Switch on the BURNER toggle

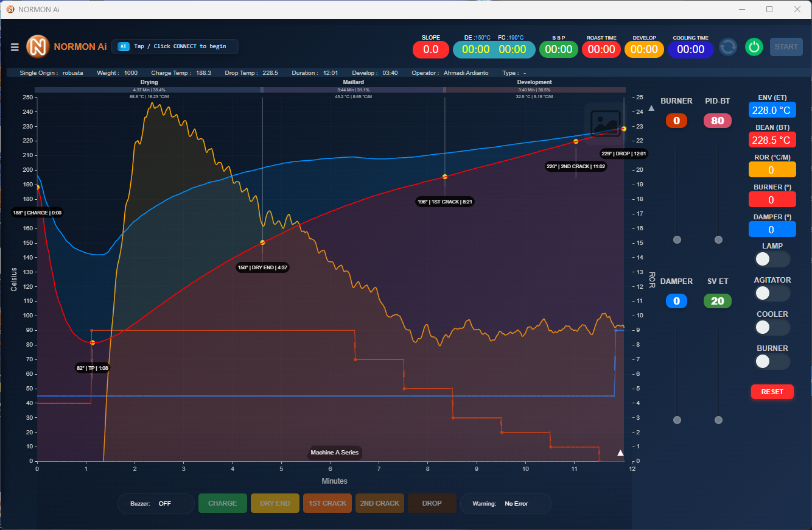tap(771, 361)
